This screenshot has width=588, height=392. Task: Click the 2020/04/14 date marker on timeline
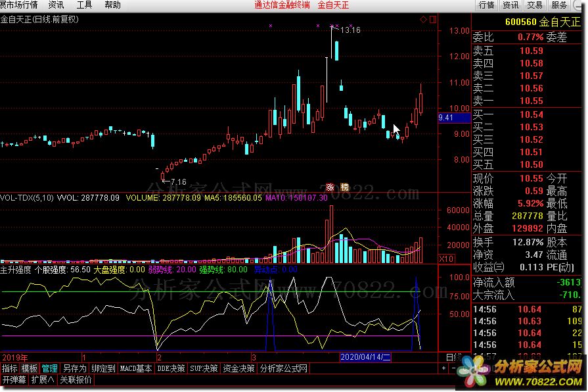pyautogui.click(x=365, y=357)
